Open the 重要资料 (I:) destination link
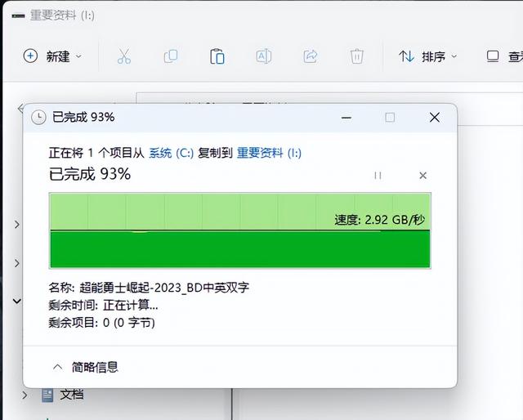 click(x=269, y=153)
